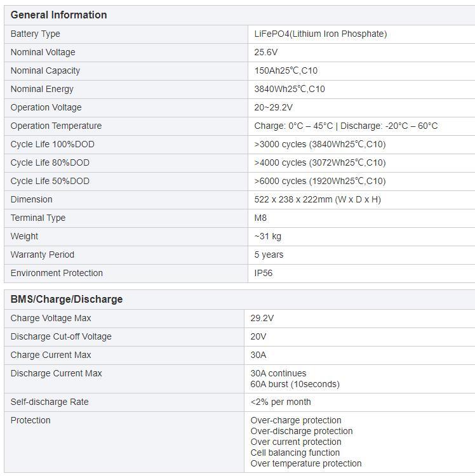Viewport: 475px width, 476px height.
Task: Select the Environment Protection IP56 value
Action: (264, 273)
